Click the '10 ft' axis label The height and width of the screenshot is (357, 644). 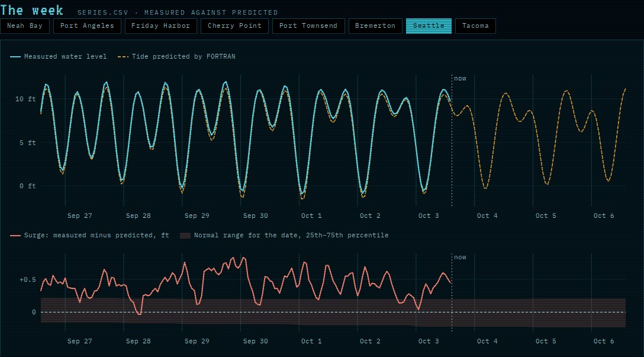click(25, 99)
